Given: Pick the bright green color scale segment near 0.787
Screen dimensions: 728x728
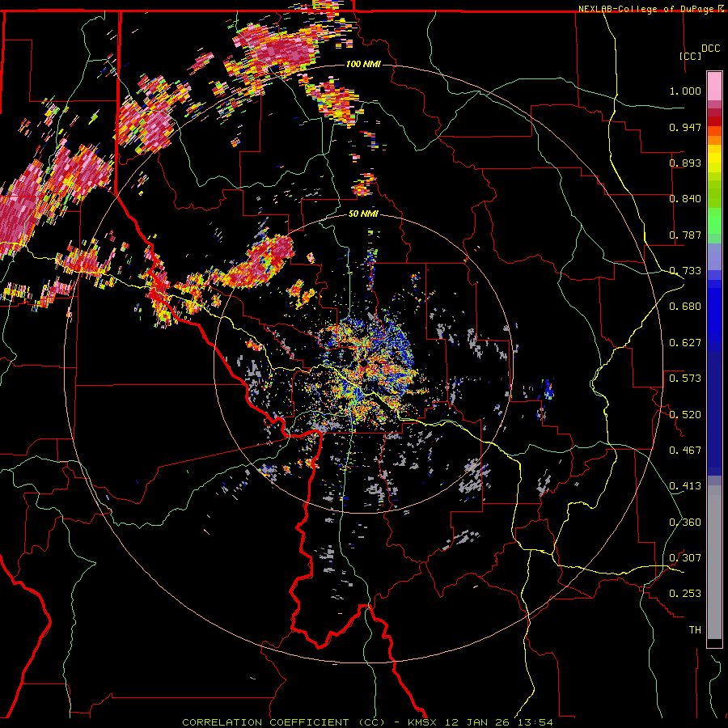Looking at the screenshot, I should point(714,221).
